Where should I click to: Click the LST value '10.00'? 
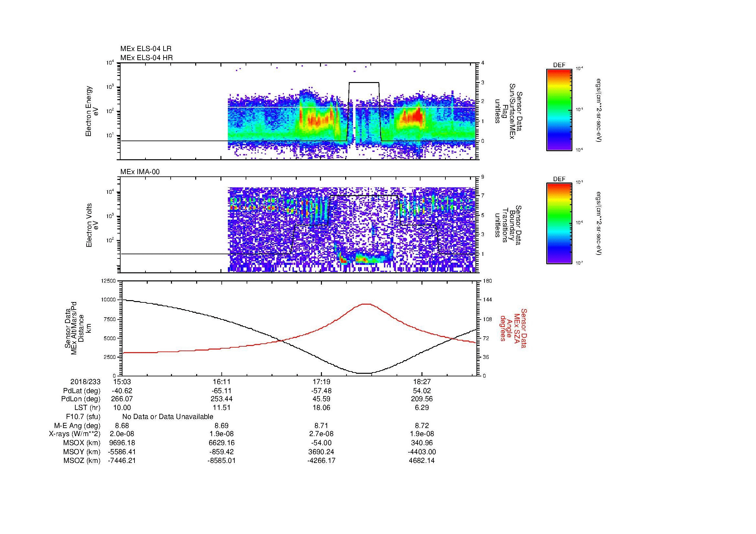[122, 408]
